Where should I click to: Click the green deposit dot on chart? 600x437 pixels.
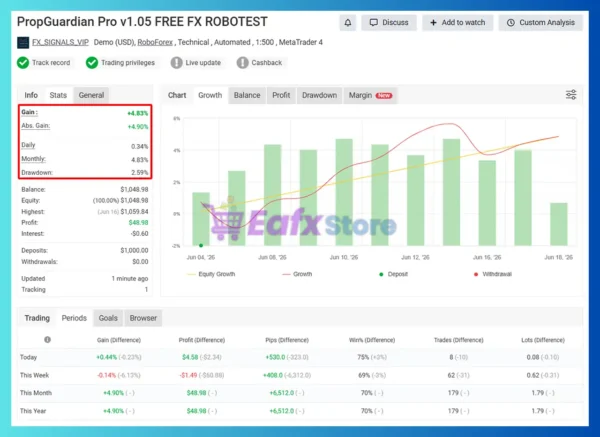coord(201,245)
